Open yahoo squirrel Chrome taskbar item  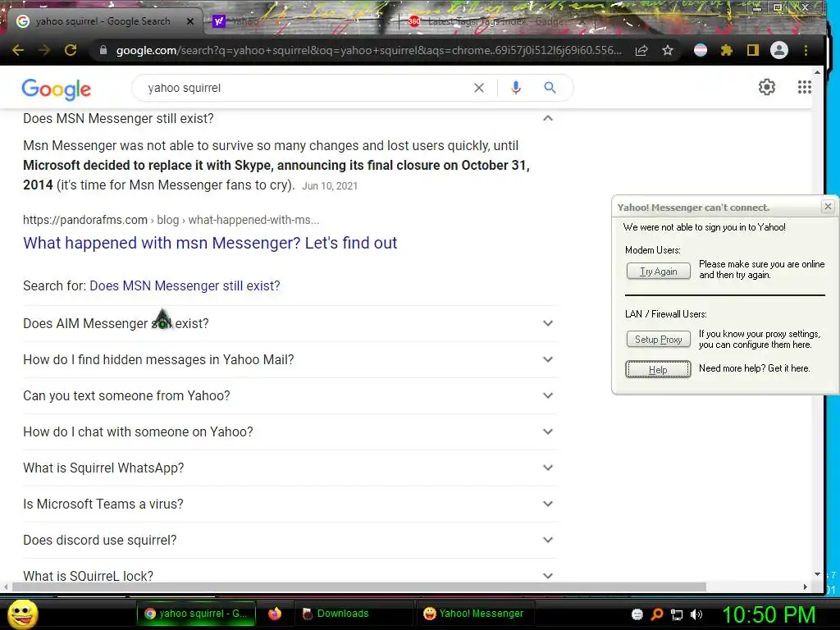[x=195, y=614]
